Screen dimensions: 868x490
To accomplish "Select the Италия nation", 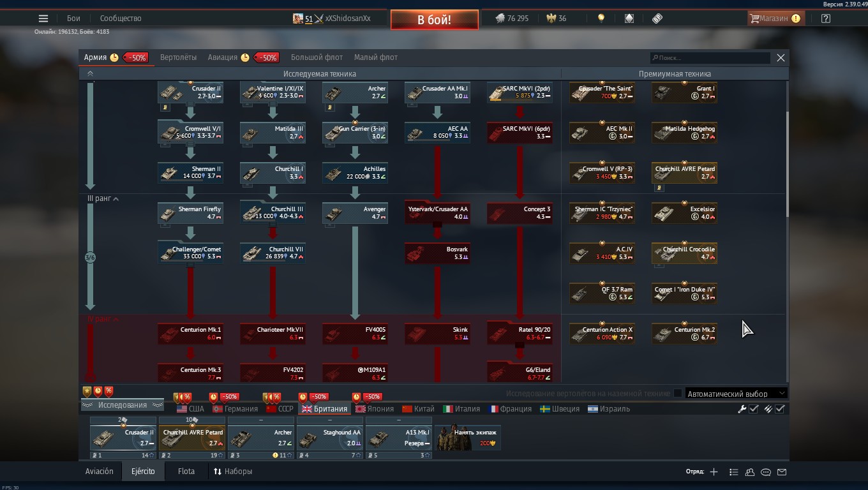I will coord(461,409).
